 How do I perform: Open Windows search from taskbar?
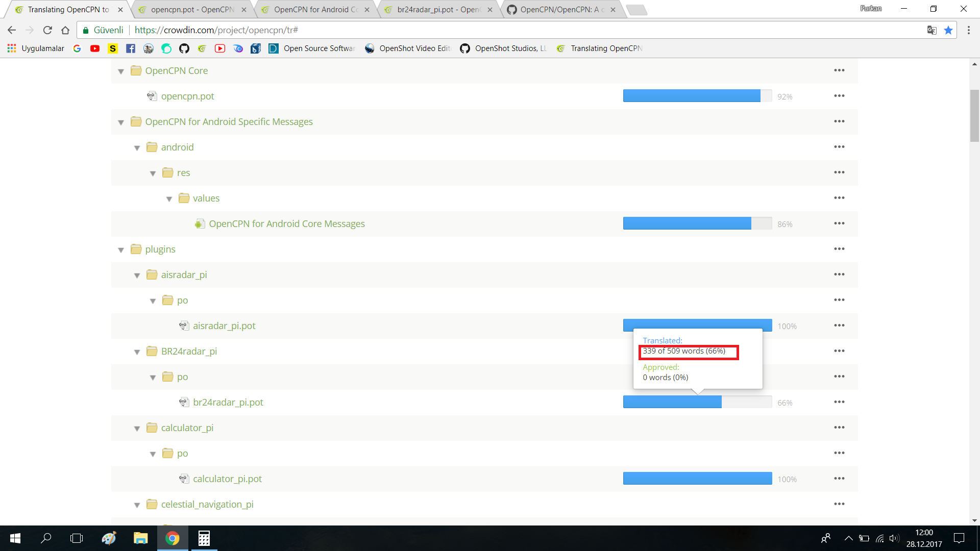[46, 538]
